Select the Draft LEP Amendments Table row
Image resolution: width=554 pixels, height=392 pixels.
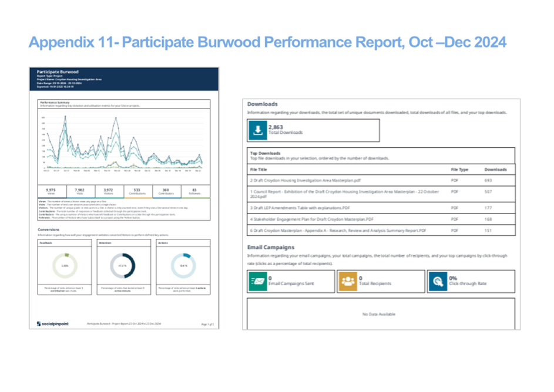[381, 208]
